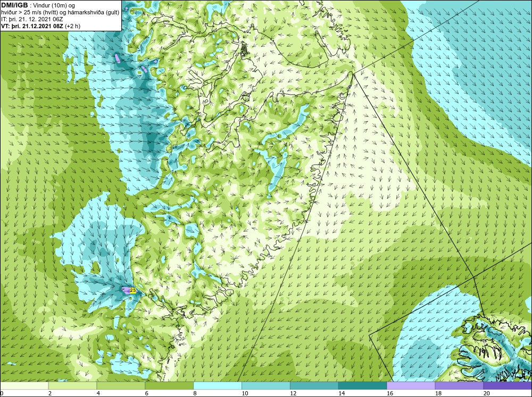Click the 'IT: þri. 21. 12. 2021 06Z' line
532x397 pixels.
pos(32,19)
